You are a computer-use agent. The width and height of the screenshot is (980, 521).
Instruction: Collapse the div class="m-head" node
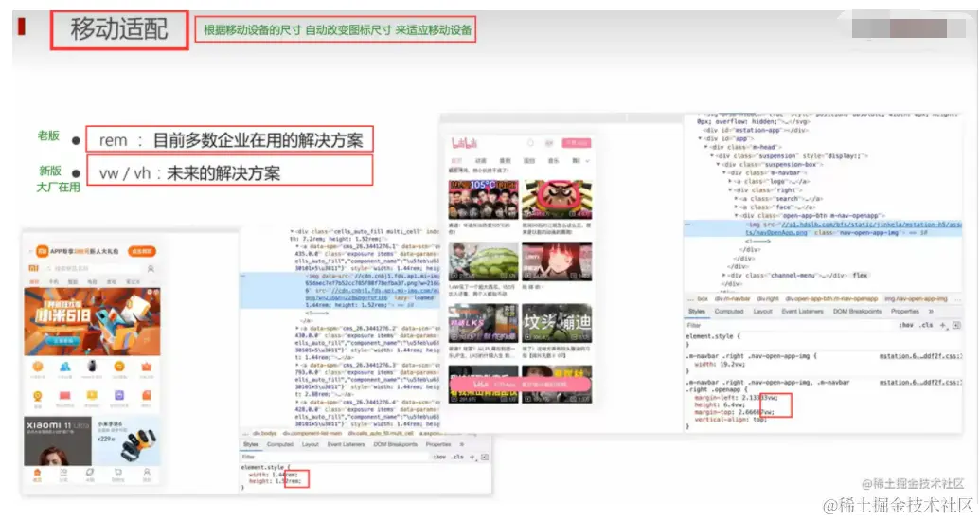705,147
